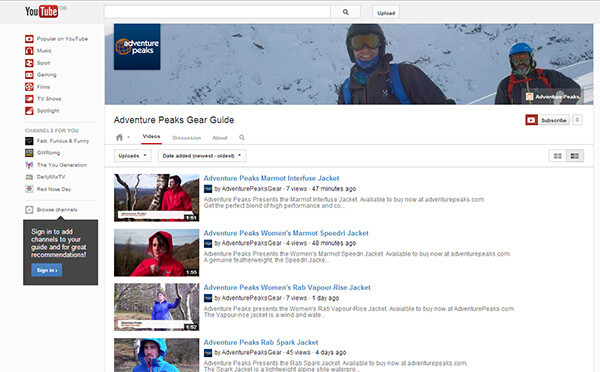Image resolution: width=600 pixels, height=372 pixels.
Task: Expand the arrow next to home icon
Action: (129, 137)
